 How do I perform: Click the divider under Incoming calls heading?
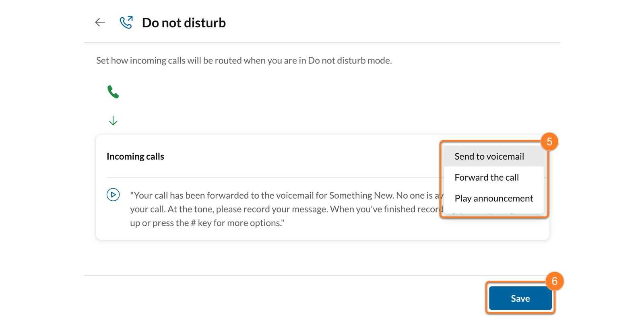pos(274,177)
